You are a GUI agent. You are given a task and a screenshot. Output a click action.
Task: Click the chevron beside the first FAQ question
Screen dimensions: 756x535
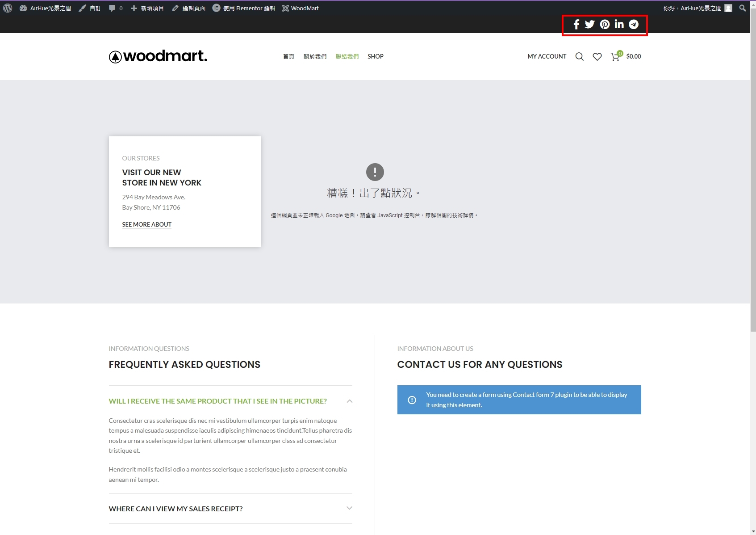(350, 401)
